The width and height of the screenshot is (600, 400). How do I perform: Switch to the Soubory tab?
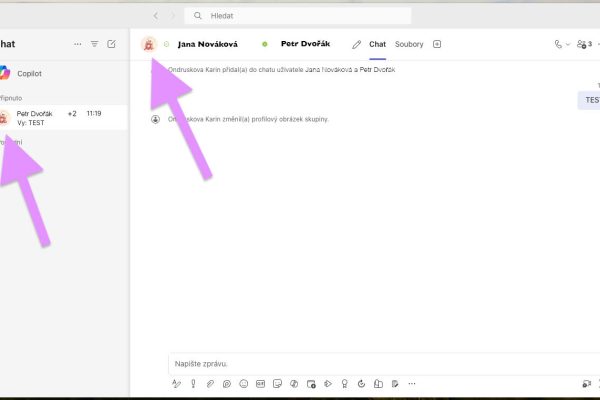pyautogui.click(x=409, y=45)
